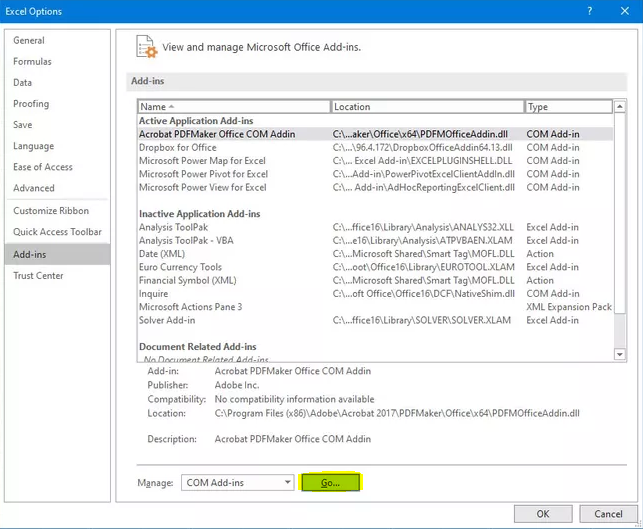This screenshot has height=529, width=643.
Task: Select the Financial Symbol (XML) row
Action: [375, 280]
